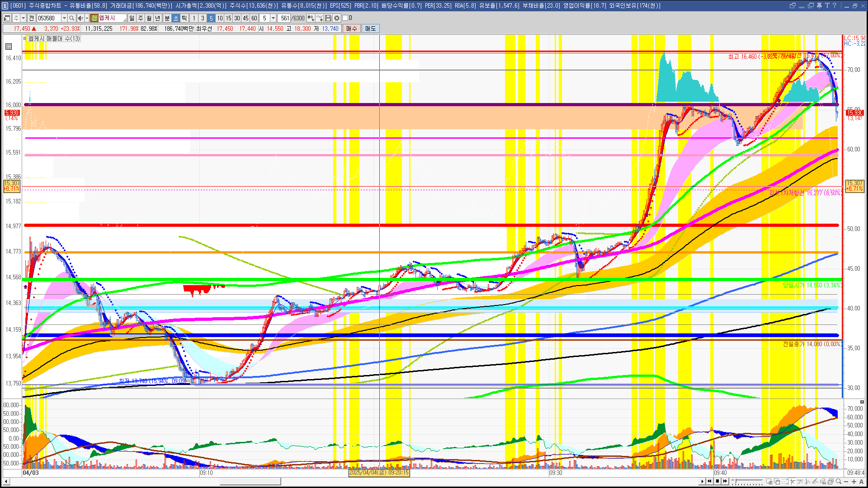868x488 pixels.
Task: Click the help question mark icon
Action: click(x=835, y=5)
